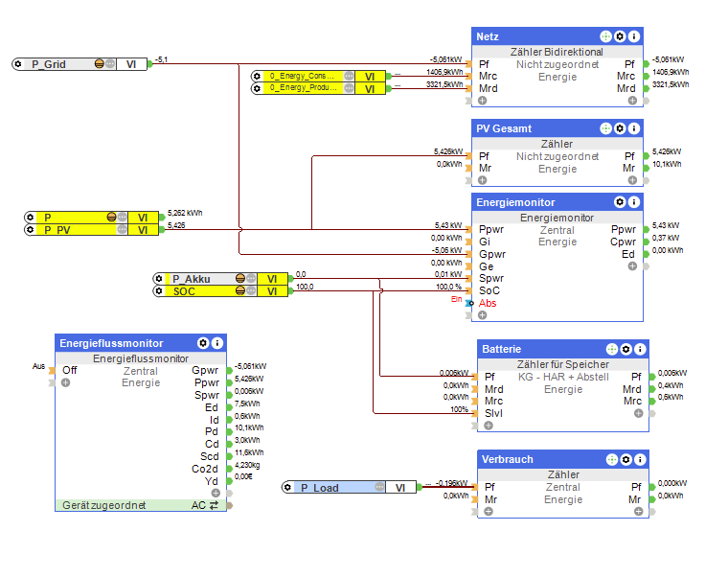Click the Slvl input on Batterie block

pyautogui.click(x=493, y=413)
